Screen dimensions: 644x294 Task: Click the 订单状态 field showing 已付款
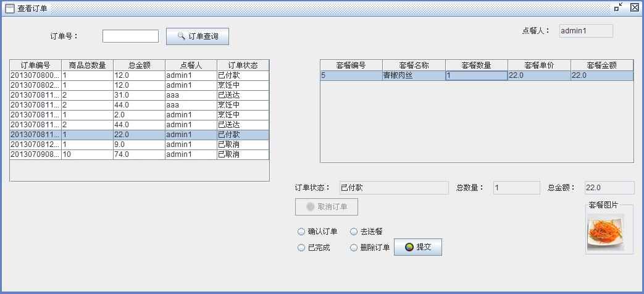395,188
